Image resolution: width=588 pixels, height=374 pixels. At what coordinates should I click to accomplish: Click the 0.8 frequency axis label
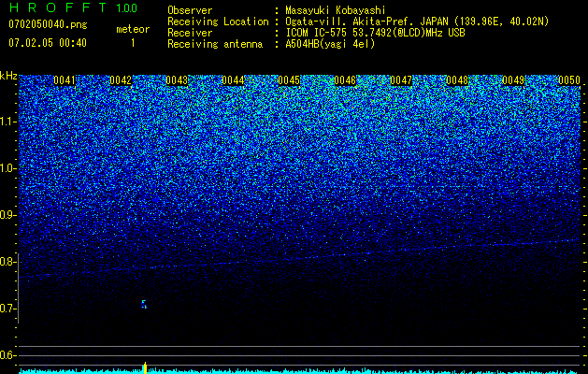coord(8,262)
